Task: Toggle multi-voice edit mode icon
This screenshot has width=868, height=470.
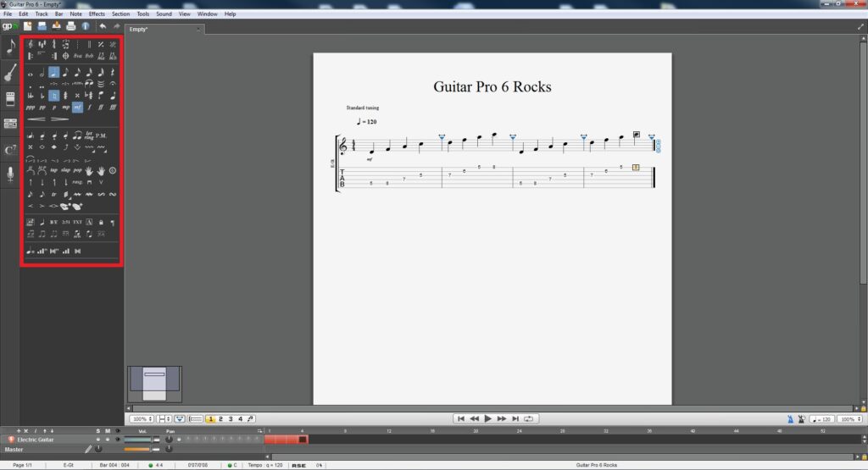Action: click(x=251, y=418)
